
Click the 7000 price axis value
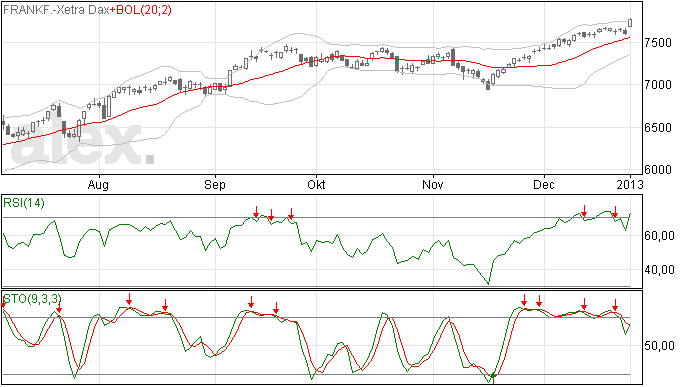pos(658,85)
